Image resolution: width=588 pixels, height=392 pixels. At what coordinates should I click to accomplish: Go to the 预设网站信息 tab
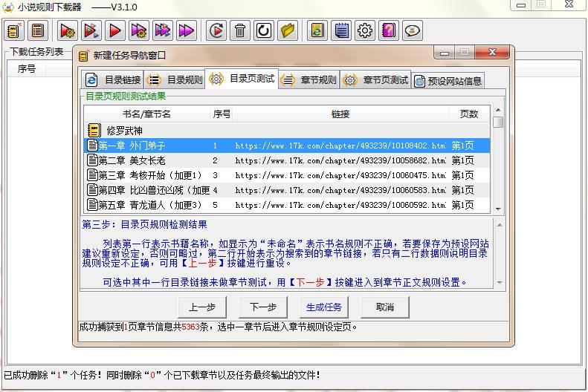448,81
